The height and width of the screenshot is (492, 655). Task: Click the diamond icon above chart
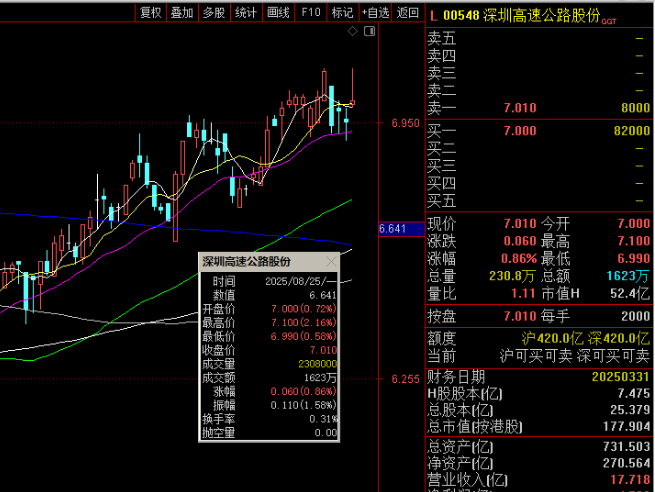click(x=353, y=31)
